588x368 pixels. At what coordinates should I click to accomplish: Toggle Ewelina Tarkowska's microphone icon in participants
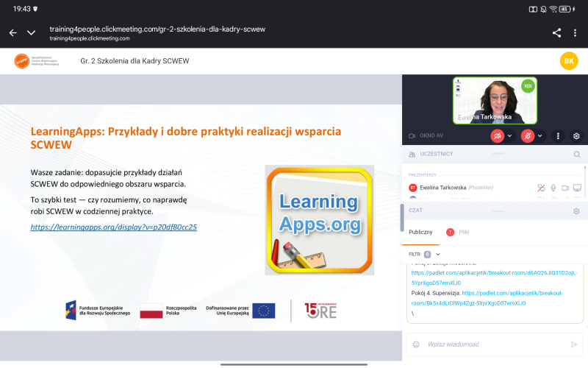[x=553, y=188]
